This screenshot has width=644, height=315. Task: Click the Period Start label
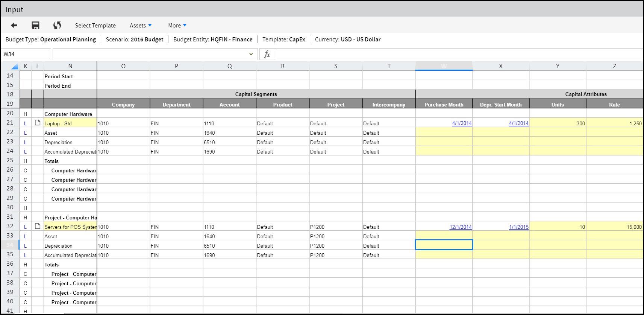(59, 76)
